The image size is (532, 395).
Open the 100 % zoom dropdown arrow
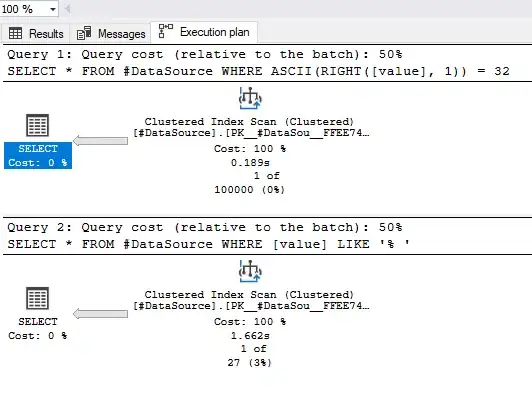(x=53, y=9)
